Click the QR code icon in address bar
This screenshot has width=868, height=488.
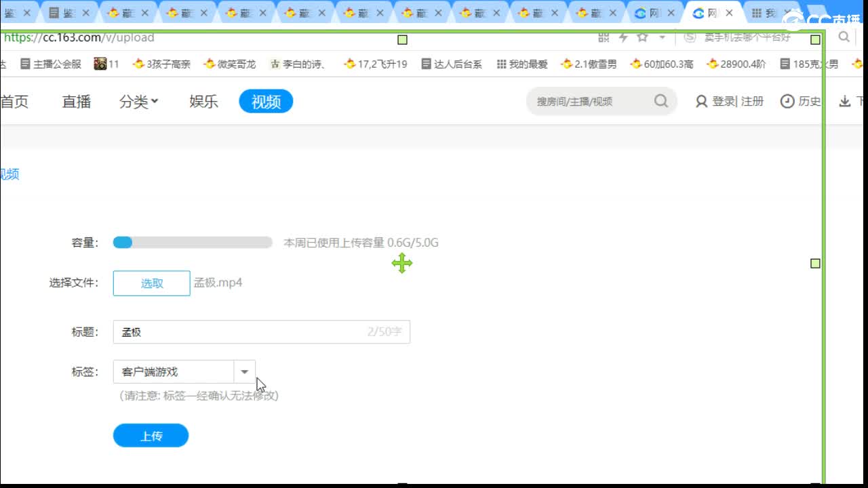(x=604, y=37)
